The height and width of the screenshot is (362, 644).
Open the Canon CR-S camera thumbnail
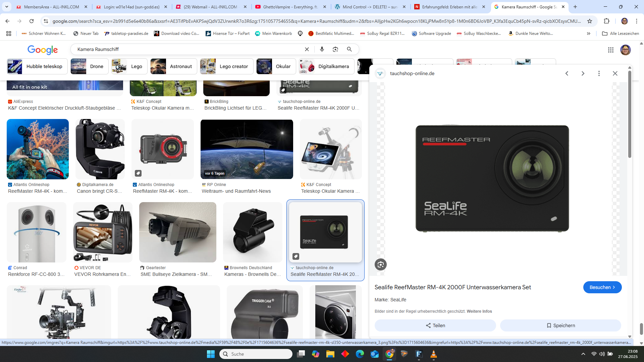[100, 149]
